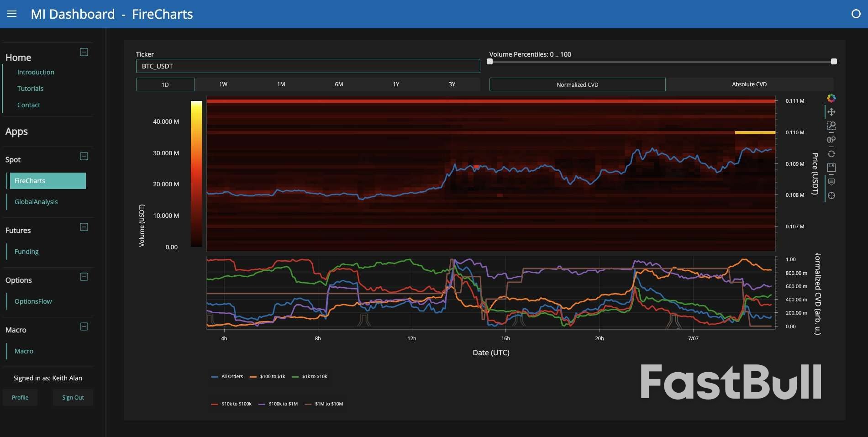
Task: Open the GlobalAnalysis link in sidebar
Action: click(x=36, y=202)
